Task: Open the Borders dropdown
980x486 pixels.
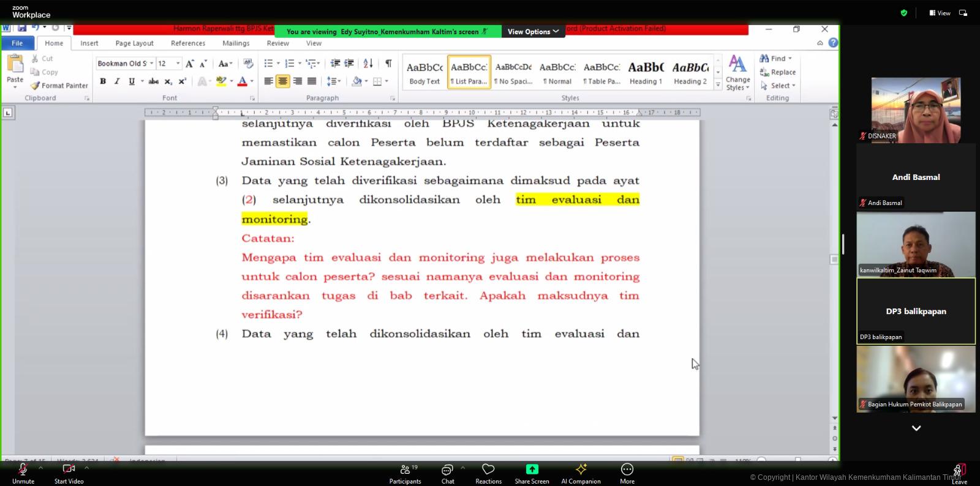Action: 386,81
